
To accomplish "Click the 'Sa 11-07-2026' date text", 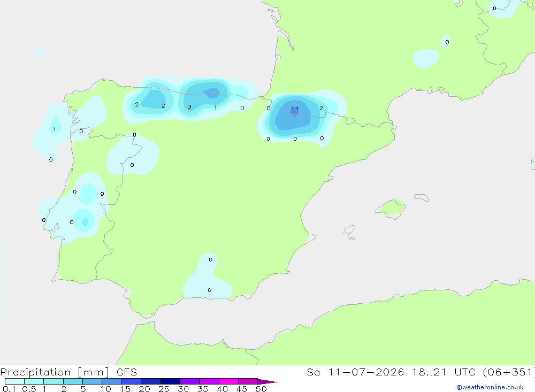I will pyautogui.click(x=356, y=372).
